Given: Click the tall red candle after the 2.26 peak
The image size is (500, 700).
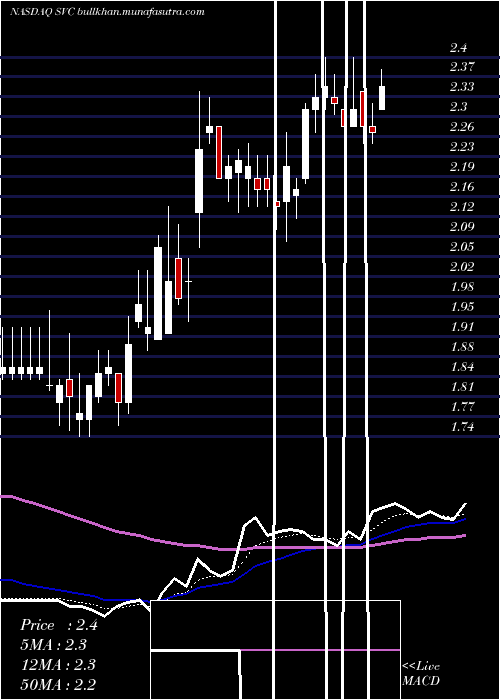Looking at the screenshot, I should click(219, 152).
